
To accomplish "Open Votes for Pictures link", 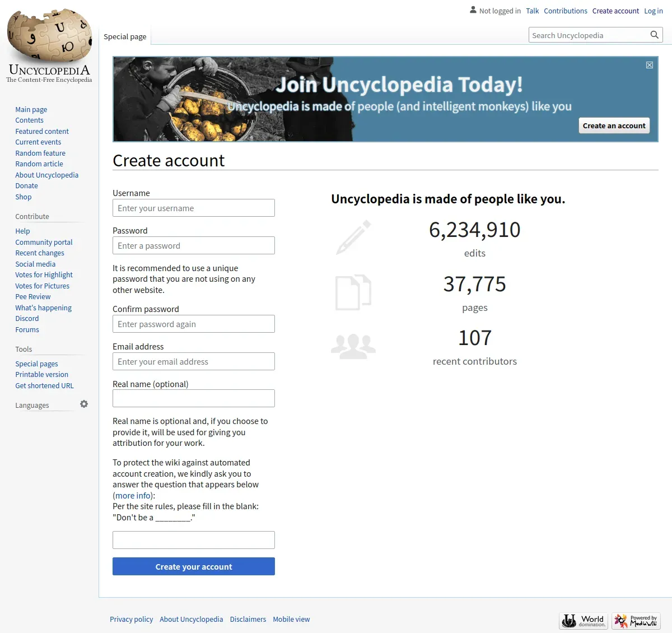I will point(43,286).
